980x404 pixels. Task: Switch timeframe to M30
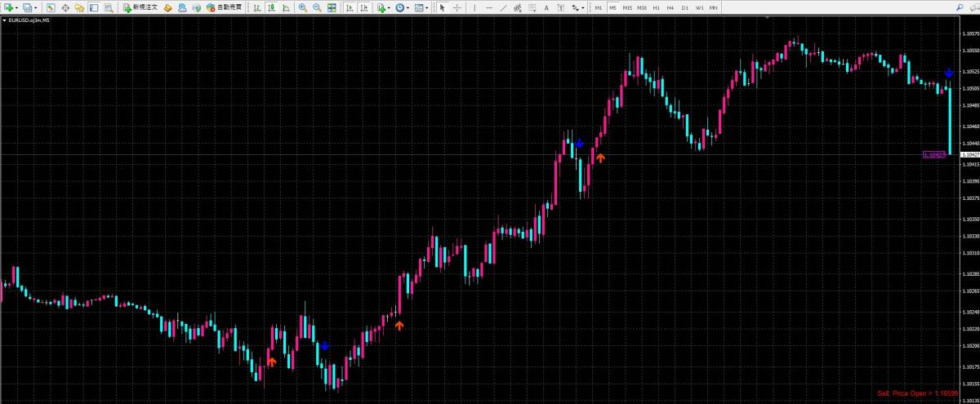pos(642,7)
